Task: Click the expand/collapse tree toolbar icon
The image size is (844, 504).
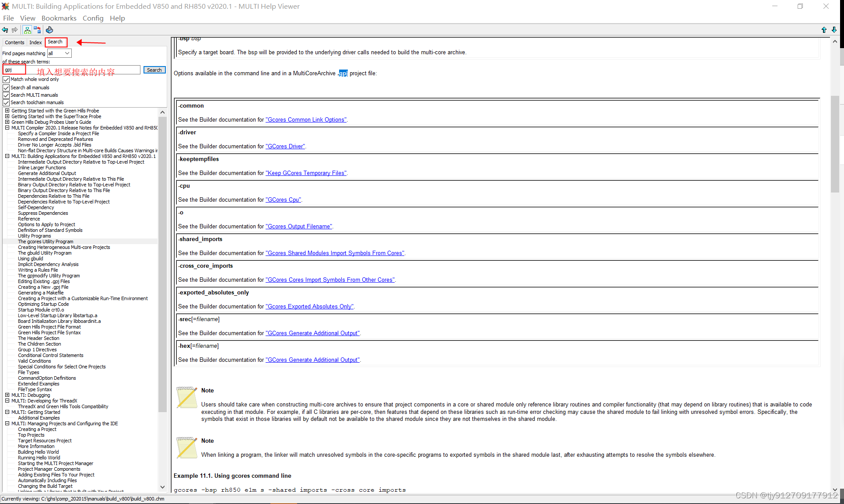Action: point(37,30)
